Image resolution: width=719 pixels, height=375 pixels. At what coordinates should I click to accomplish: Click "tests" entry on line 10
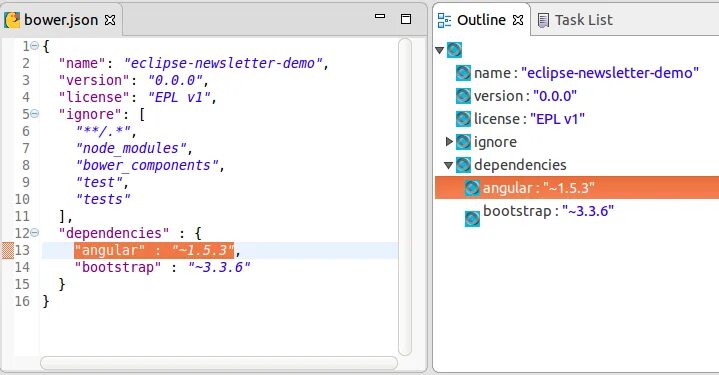103,199
